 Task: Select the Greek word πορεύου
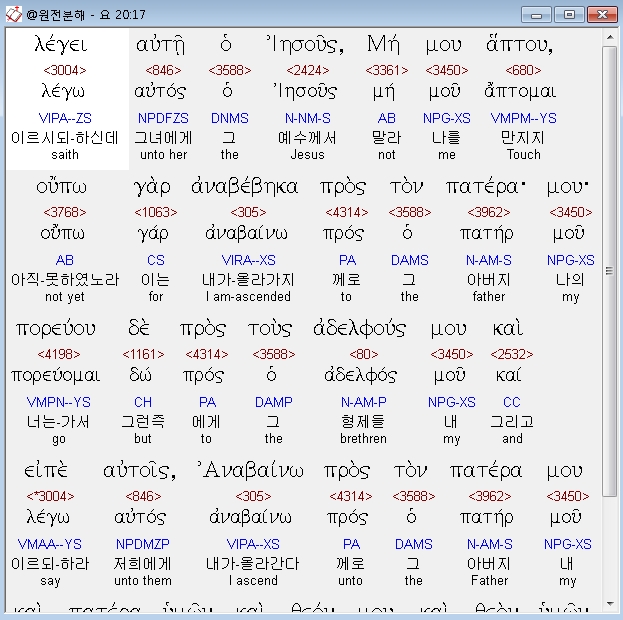56,329
